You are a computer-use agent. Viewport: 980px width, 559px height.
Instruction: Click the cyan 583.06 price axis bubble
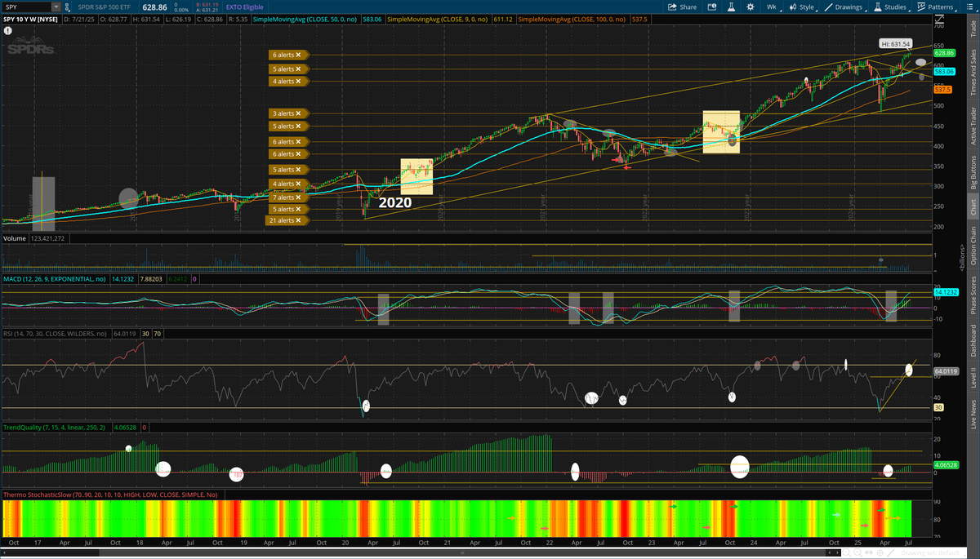[944, 72]
